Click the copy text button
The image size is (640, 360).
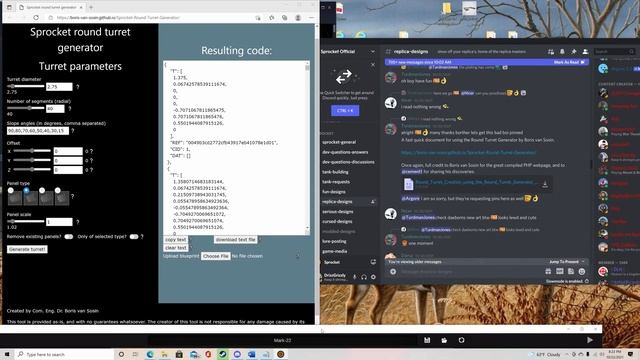pos(176,240)
